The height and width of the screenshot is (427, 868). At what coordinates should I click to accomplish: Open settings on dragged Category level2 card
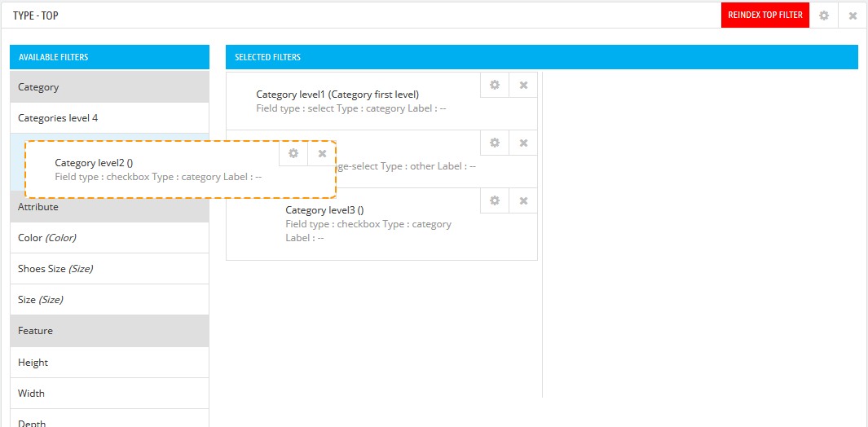293,153
